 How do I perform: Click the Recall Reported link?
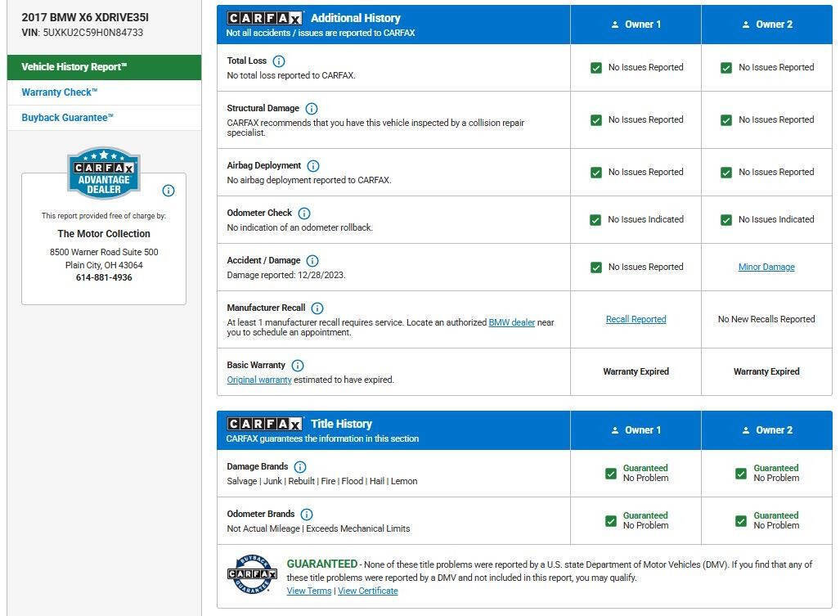tap(636, 319)
